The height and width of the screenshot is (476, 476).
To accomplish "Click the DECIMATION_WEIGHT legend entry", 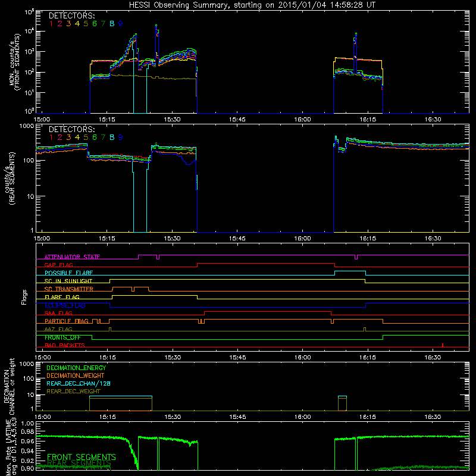I will [76, 376].
